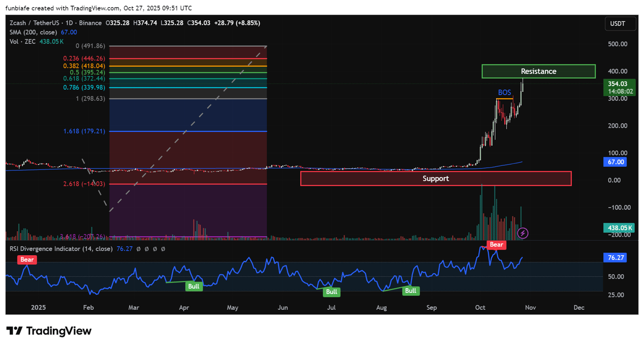
Task: Click the Bear label on the far-left RSI pane
Action: pos(27,259)
